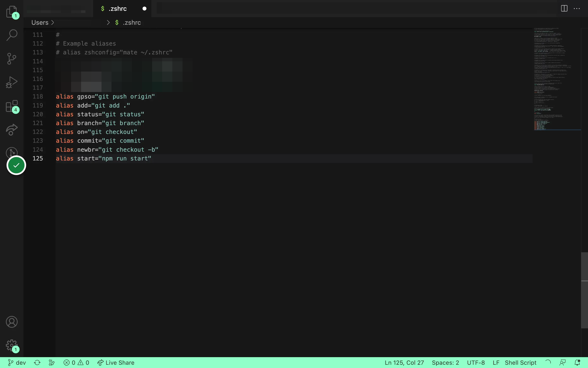
Task: Open Go to Line via Ln 125, Col 27
Action: pyautogui.click(x=404, y=363)
